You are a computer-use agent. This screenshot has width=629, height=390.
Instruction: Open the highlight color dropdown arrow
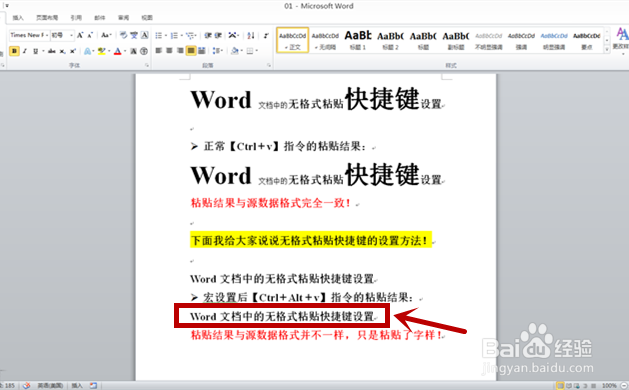(109, 51)
